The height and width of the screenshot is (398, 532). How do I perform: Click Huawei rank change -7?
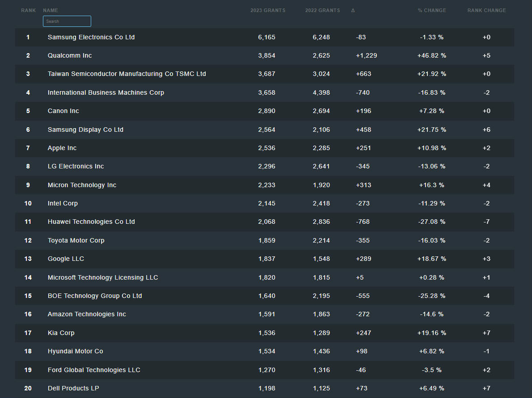[486, 222]
